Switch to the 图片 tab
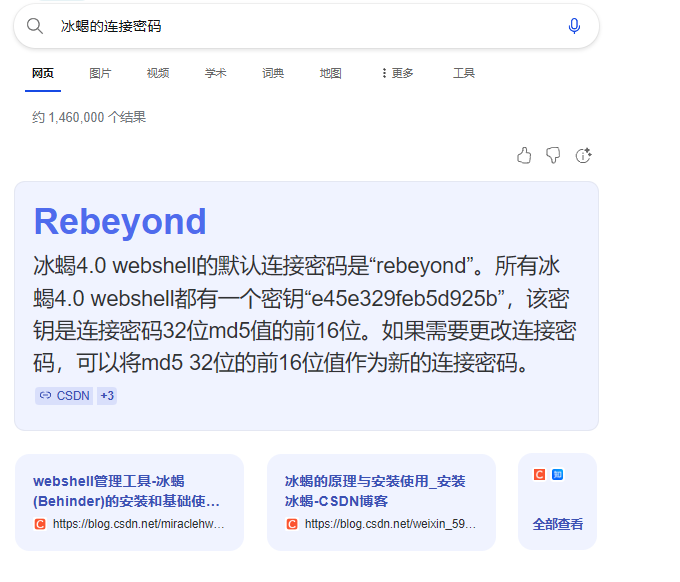The height and width of the screenshot is (582, 680). 100,73
